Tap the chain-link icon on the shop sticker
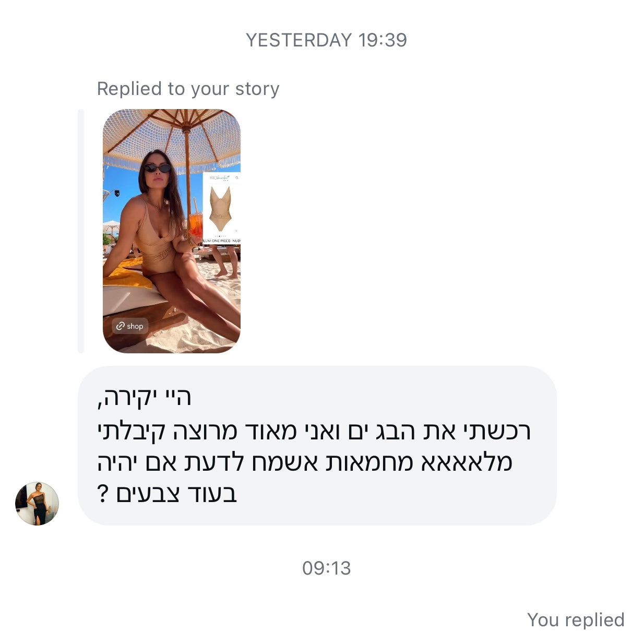 (x=120, y=326)
